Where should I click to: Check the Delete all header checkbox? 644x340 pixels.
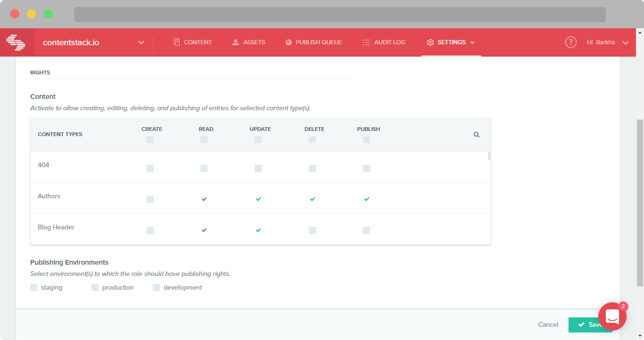pyautogui.click(x=312, y=140)
